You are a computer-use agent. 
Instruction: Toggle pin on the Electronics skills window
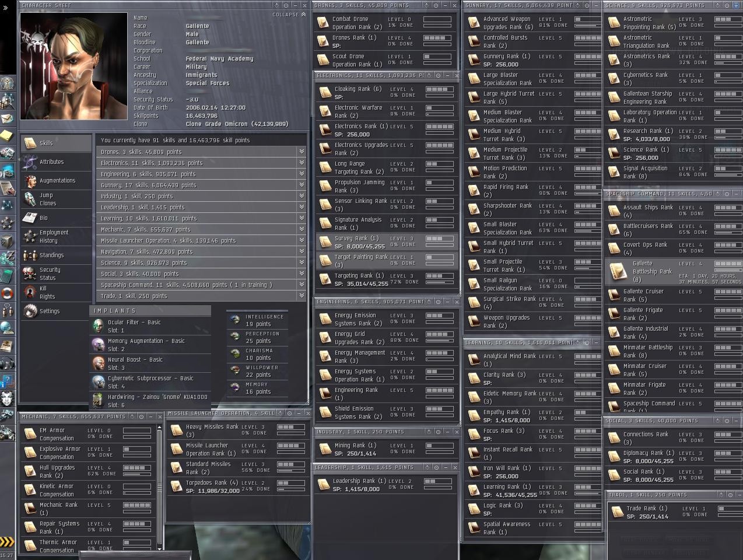point(438,75)
